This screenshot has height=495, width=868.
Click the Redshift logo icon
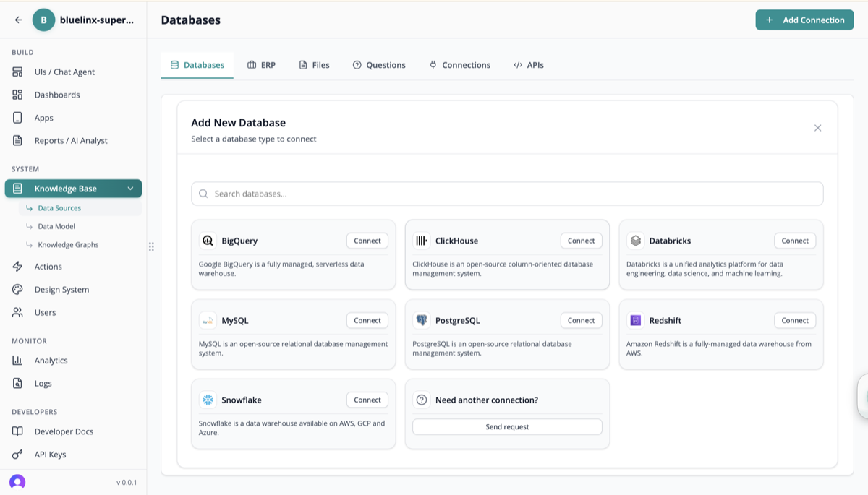636,320
